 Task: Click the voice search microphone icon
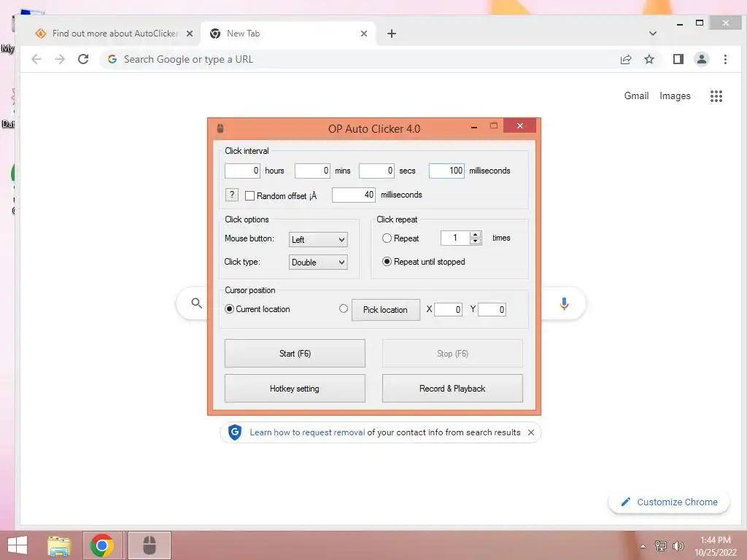pos(564,303)
